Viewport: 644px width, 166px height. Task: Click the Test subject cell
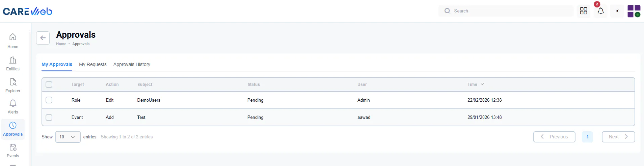point(141,117)
